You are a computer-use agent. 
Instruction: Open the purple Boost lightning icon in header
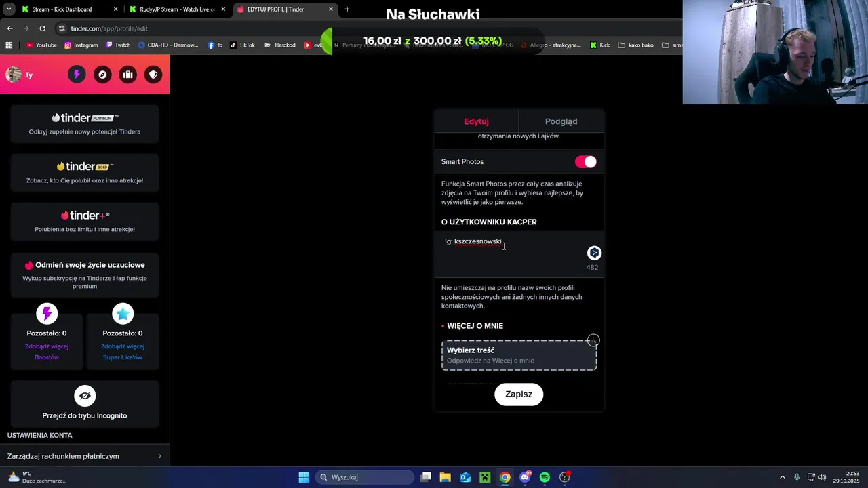tap(77, 75)
